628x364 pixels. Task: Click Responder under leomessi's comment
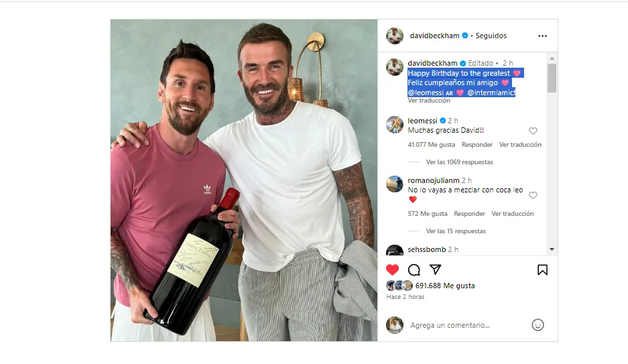pos(477,145)
